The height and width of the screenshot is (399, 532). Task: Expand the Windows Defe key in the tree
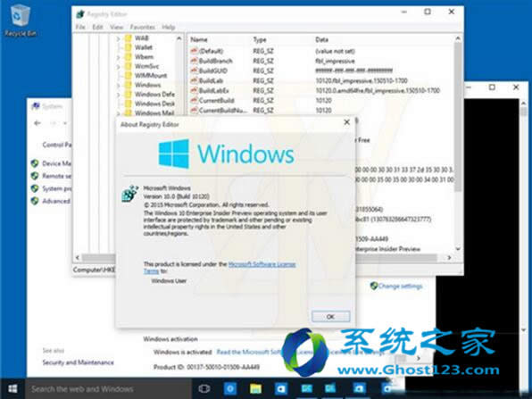pyautogui.click(x=119, y=95)
